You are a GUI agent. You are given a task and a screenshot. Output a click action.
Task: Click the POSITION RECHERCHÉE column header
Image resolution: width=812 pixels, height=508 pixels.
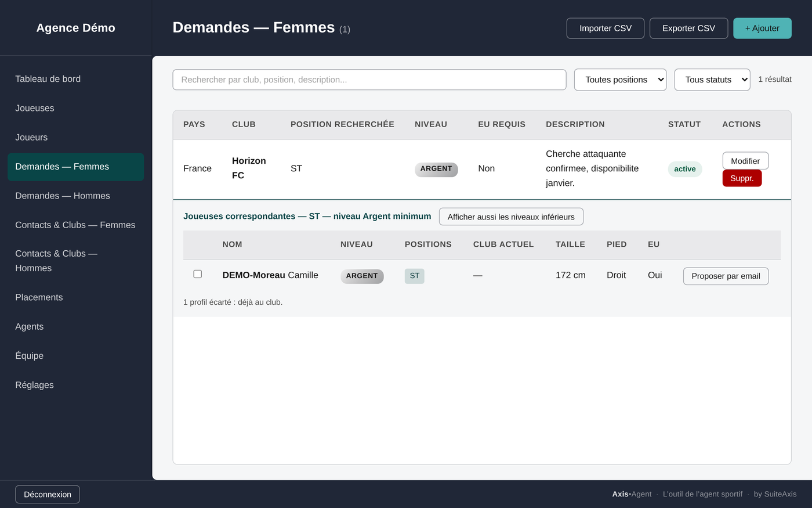(x=342, y=124)
